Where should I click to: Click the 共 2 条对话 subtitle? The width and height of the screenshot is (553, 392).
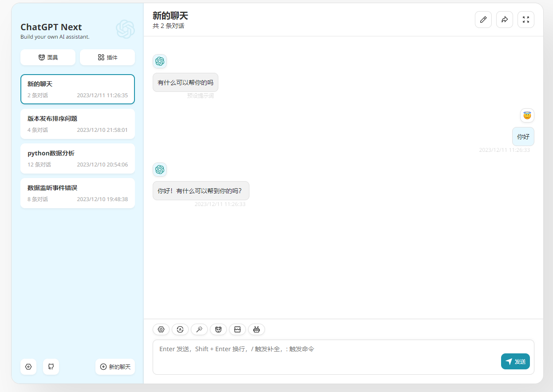[x=169, y=26]
